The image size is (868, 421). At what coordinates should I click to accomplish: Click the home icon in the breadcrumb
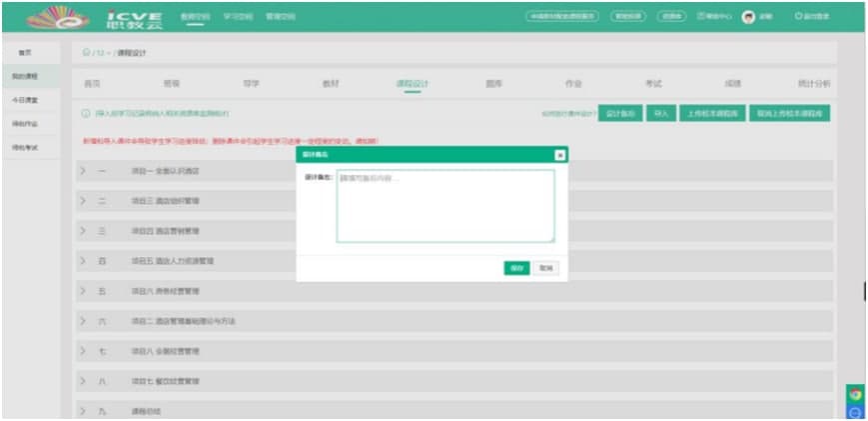click(x=86, y=53)
